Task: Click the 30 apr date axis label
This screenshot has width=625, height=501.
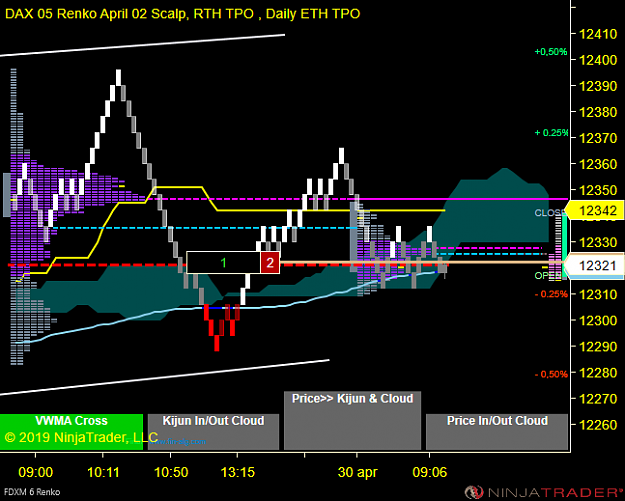Action: pos(357,473)
